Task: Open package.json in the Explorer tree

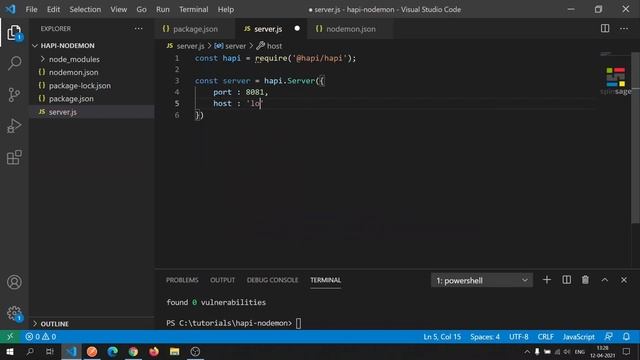Action: pyautogui.click(x=92, y=99)
